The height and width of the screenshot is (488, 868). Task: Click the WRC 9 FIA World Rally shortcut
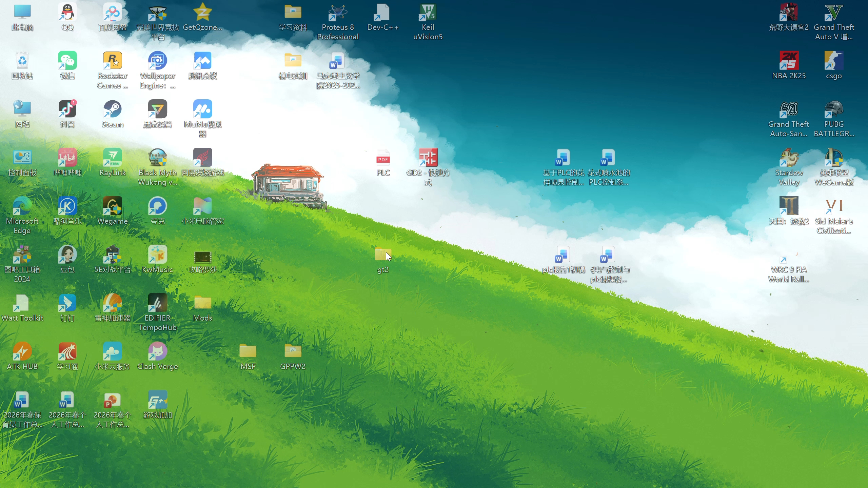[789, 255]
